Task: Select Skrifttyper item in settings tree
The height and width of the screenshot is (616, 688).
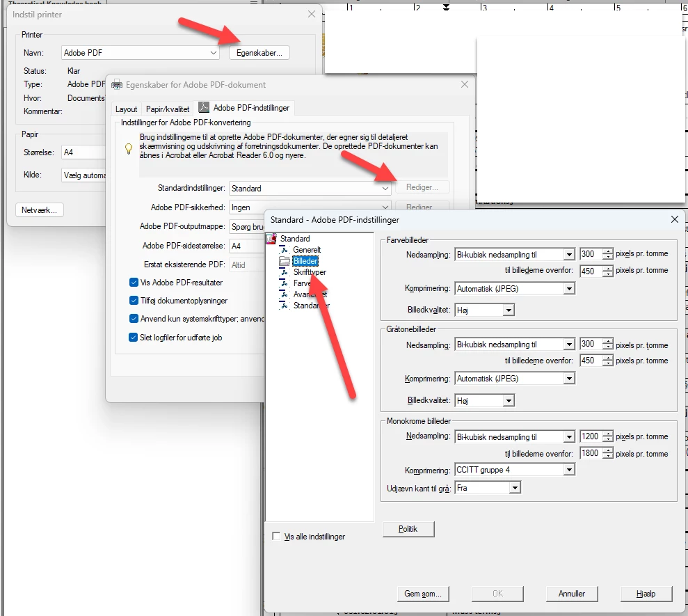Action: click(310, 271)
